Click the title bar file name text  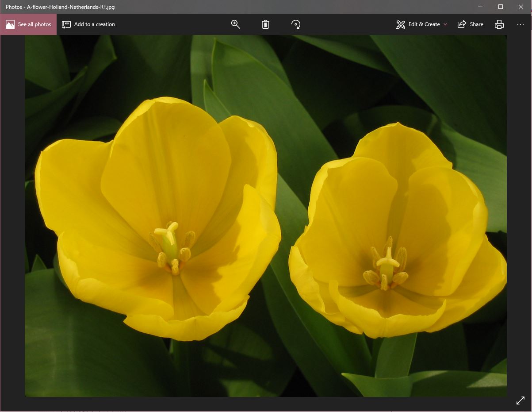tap(61, 7)
